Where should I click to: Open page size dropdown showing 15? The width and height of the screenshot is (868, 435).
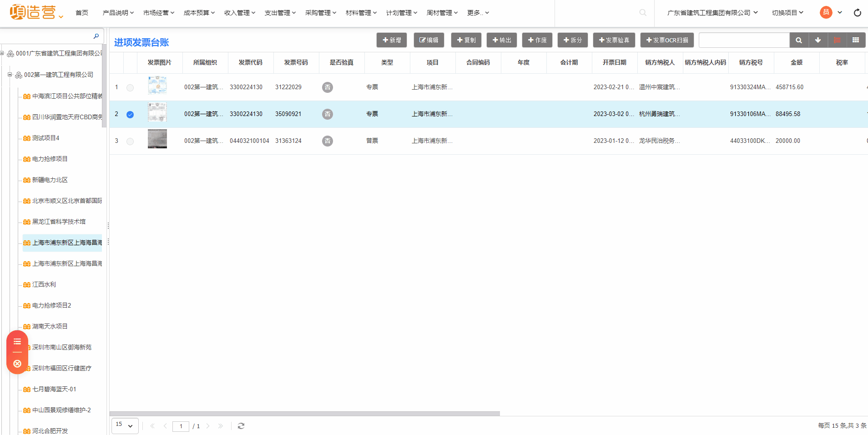125,426
